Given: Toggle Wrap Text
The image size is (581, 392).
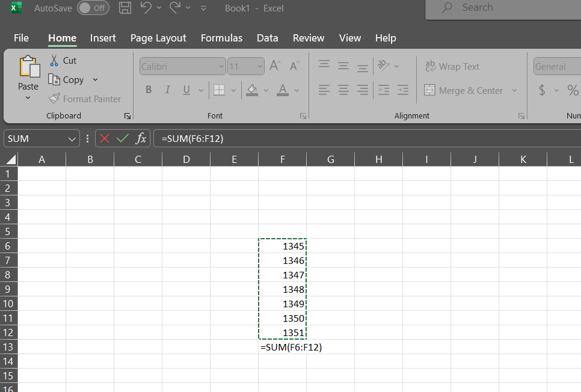Looking at the screenshot, I should pos(452,66).
